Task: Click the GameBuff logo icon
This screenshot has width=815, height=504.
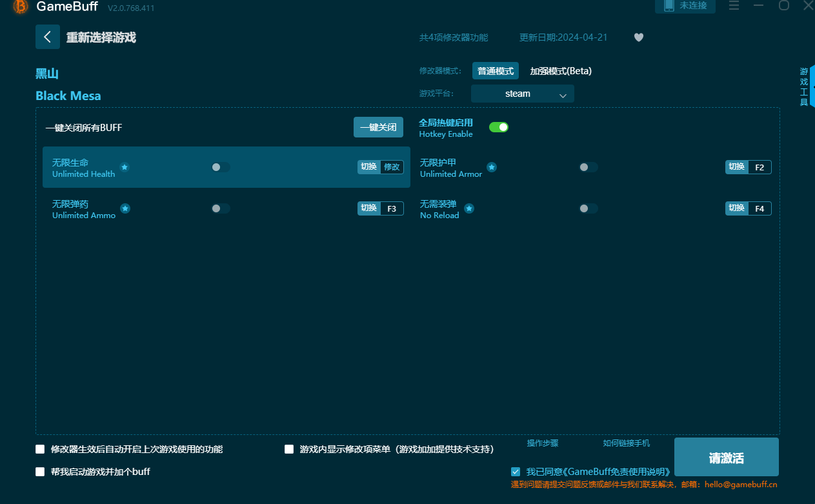Action: [x=21, y=6]
